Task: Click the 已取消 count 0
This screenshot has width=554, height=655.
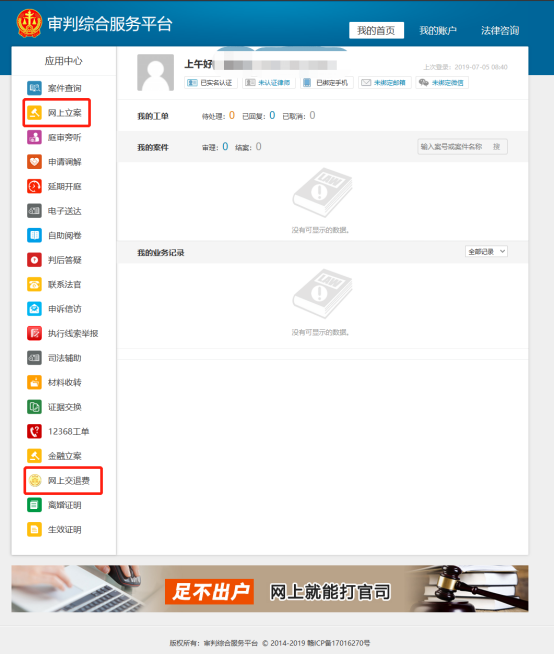Action: [313, 115]
